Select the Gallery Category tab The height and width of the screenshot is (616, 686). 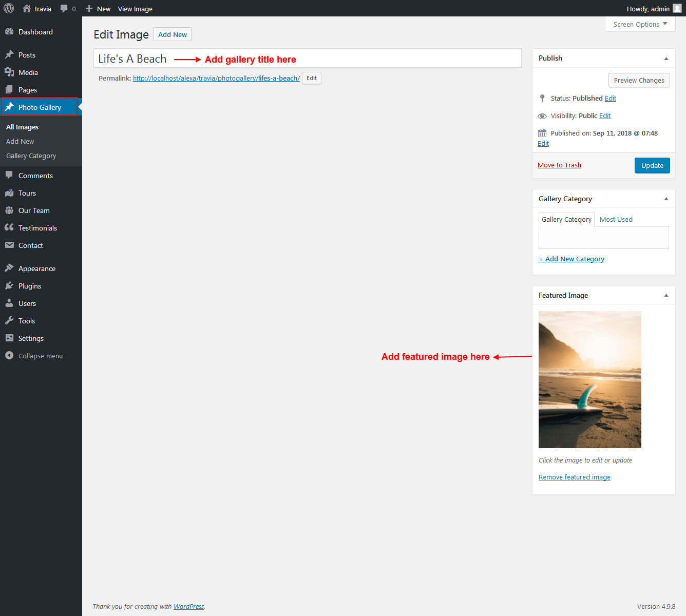[566, 220]
